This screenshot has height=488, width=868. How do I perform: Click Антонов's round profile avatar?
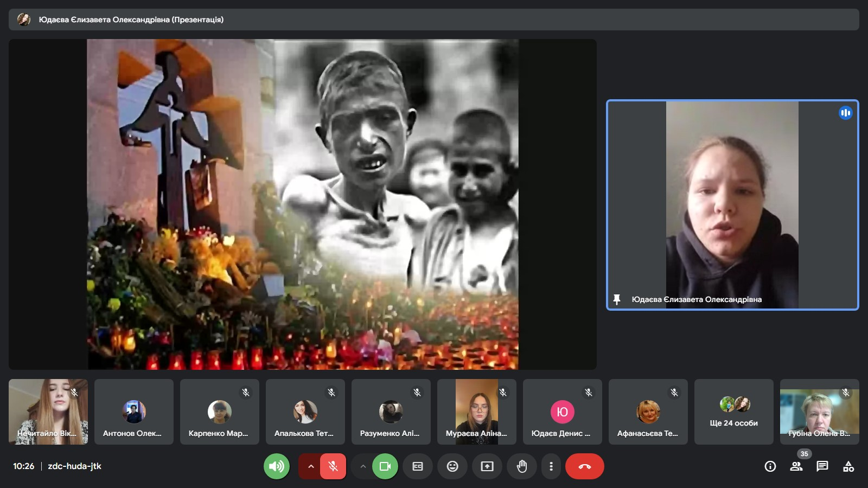click(134, 412)
